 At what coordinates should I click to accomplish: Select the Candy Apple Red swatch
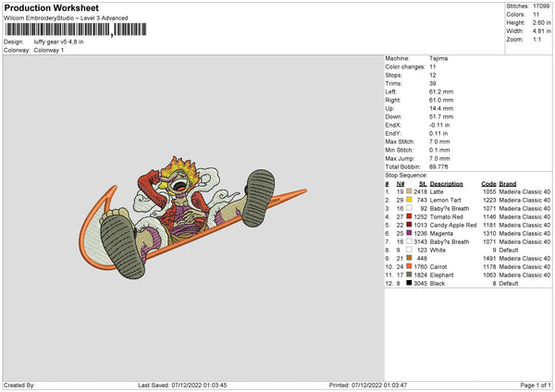[409, 225]
